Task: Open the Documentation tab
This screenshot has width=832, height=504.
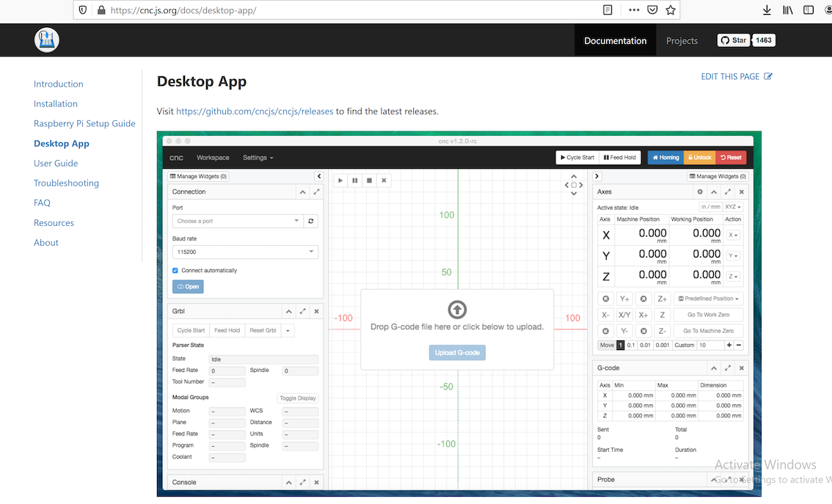Action: (615, 40)
